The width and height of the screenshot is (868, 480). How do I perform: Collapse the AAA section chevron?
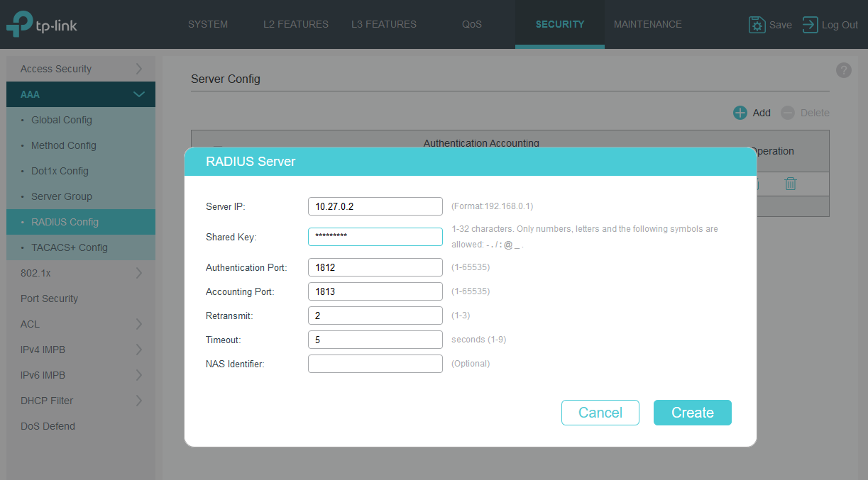(x=138, y=94)
